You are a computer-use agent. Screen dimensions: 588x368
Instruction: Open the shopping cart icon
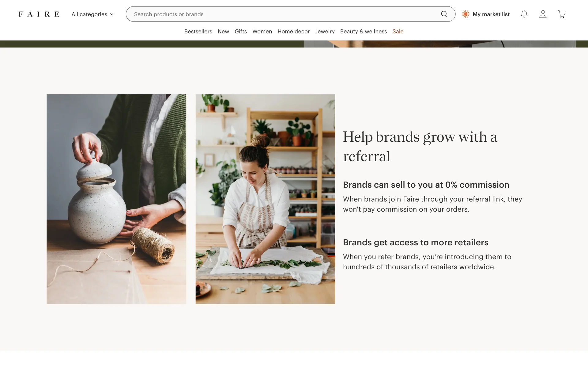(x=561, y=14)
